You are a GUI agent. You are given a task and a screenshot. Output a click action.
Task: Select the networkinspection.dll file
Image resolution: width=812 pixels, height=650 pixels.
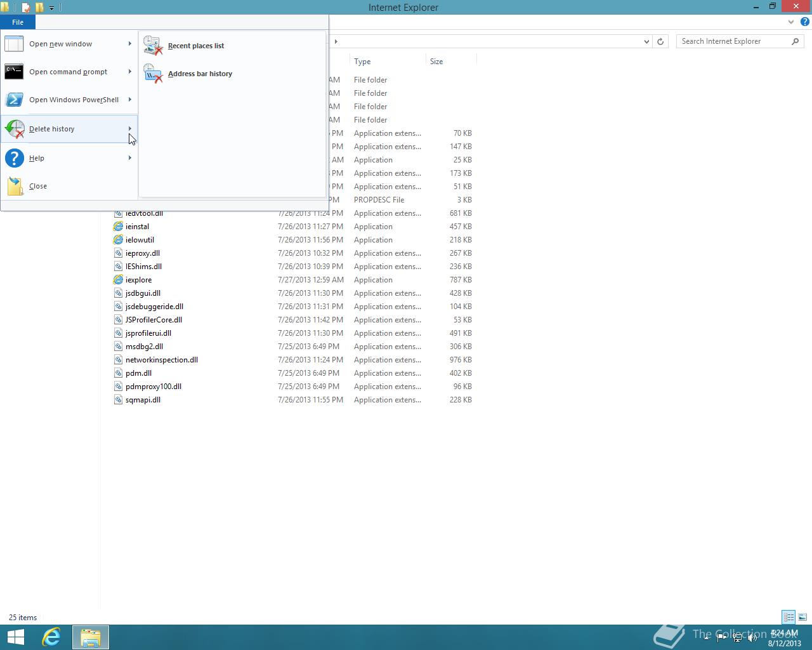point(162,360)
